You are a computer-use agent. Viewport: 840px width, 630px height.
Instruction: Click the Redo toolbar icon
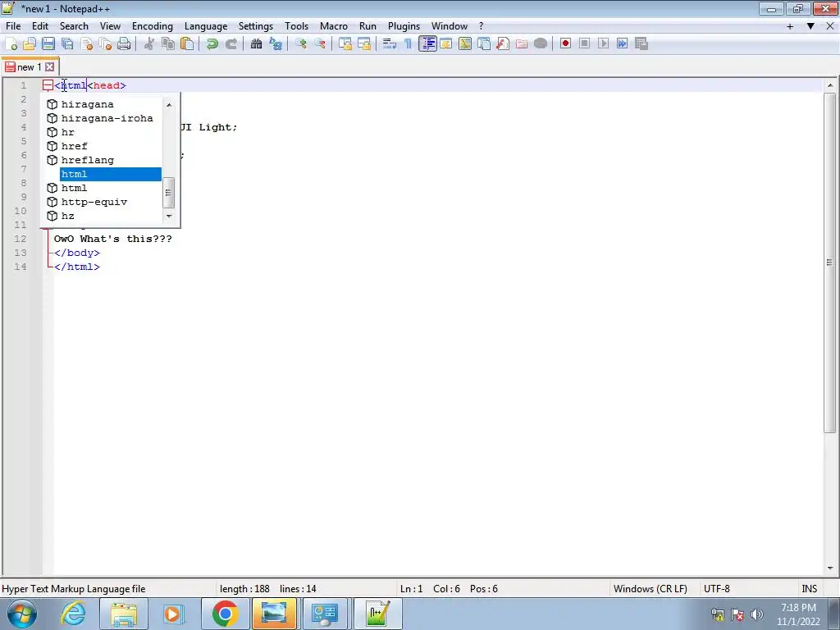click(231, 44)
